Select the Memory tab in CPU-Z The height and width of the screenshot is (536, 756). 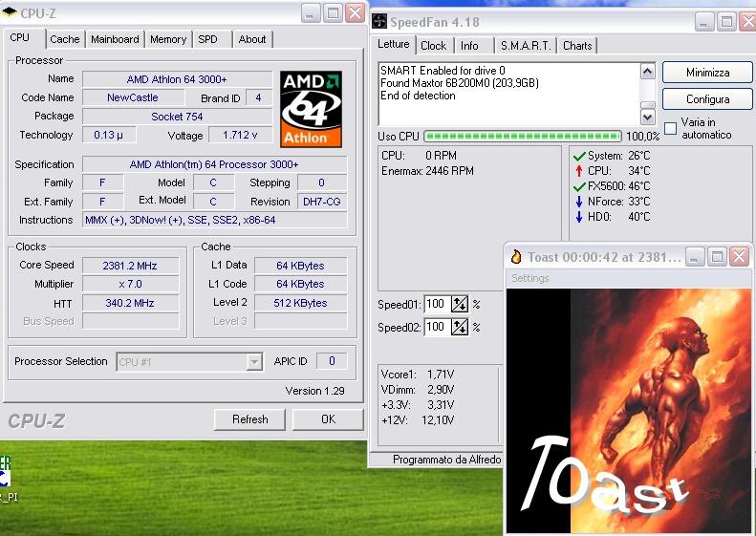(x=168, y=39)
